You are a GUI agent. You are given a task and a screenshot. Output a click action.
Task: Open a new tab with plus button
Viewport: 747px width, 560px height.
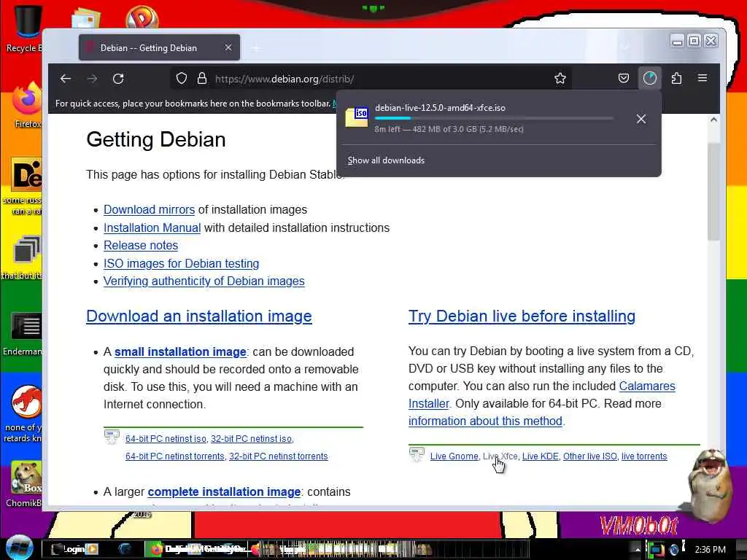(x=256, y=48)
